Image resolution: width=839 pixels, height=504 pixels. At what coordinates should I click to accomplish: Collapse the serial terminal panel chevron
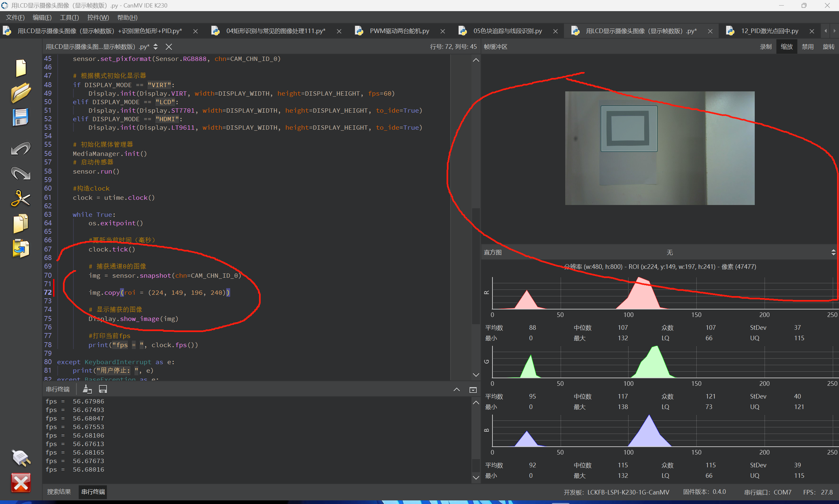(x=456, y=390)
